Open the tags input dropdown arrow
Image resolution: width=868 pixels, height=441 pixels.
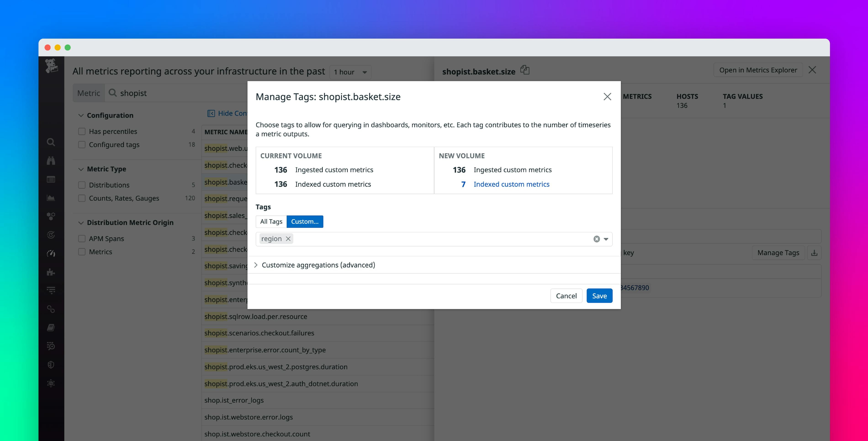click(x=606, y=239)
